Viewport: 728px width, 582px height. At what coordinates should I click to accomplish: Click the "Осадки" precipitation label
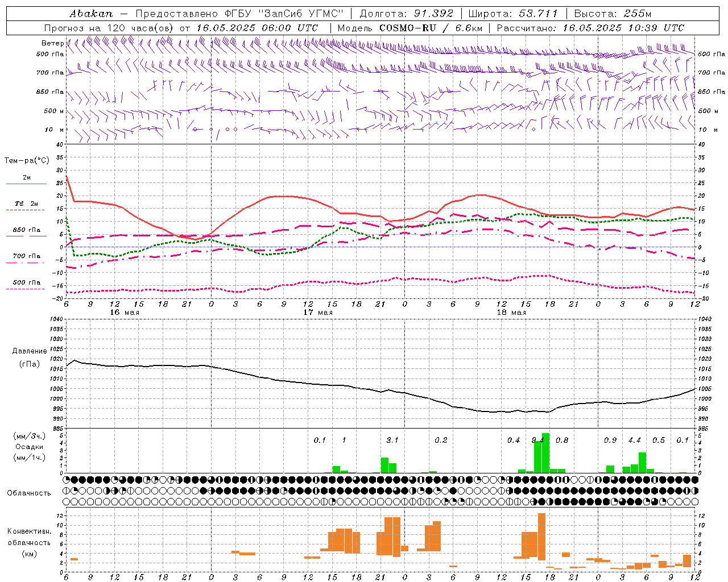pos(30,447)
